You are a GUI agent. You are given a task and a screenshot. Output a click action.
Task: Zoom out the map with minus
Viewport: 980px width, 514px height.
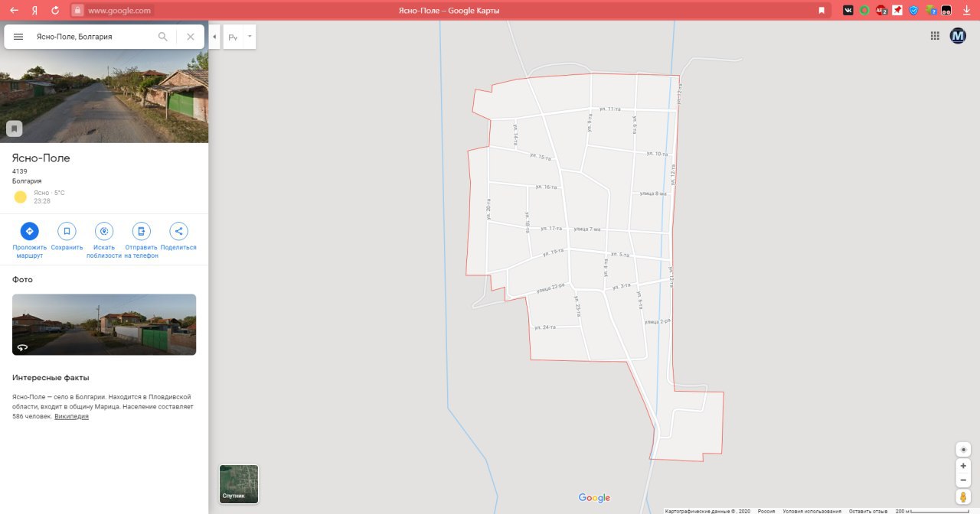click(x=963, y=480)
